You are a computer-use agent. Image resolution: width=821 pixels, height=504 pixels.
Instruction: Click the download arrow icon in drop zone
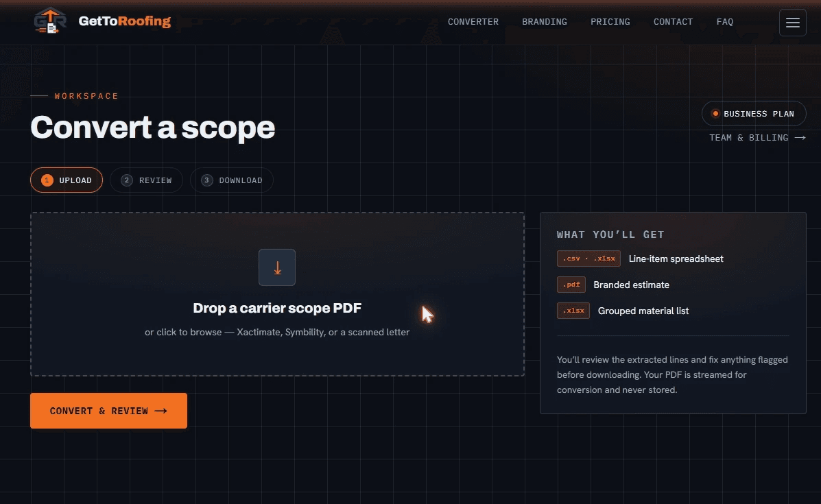(x=277, y=267)
